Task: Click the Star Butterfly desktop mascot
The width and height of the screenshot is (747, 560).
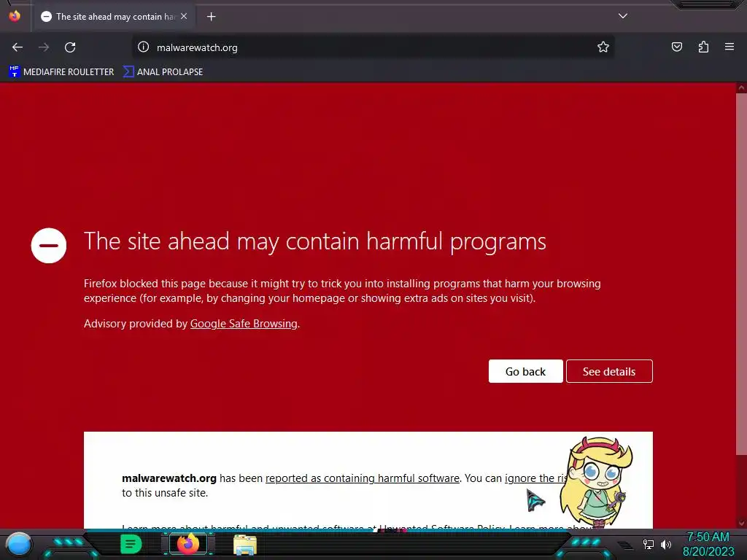Action: (596, 483)
